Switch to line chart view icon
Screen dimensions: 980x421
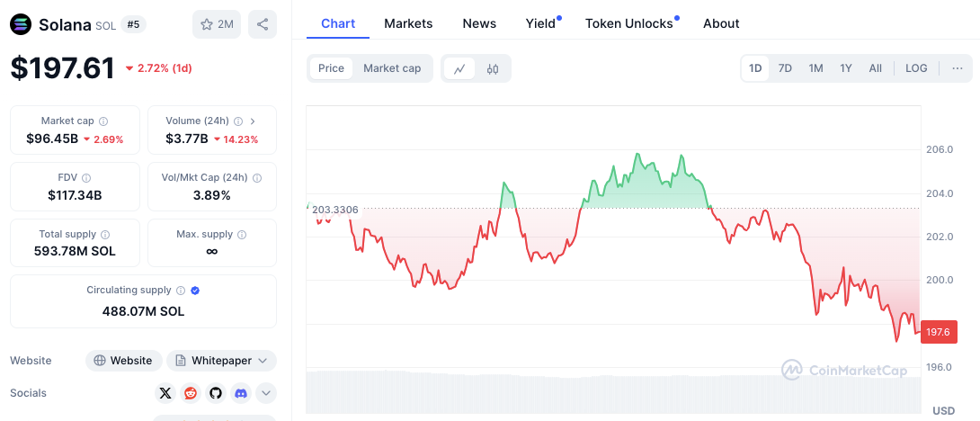459,68
